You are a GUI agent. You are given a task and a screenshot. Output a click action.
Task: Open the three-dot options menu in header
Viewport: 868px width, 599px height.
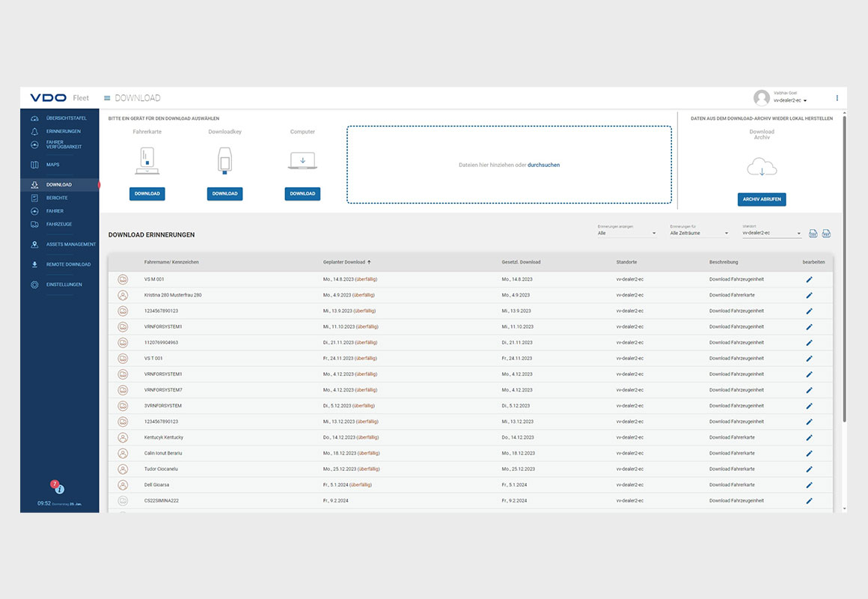tap(837, 98)
